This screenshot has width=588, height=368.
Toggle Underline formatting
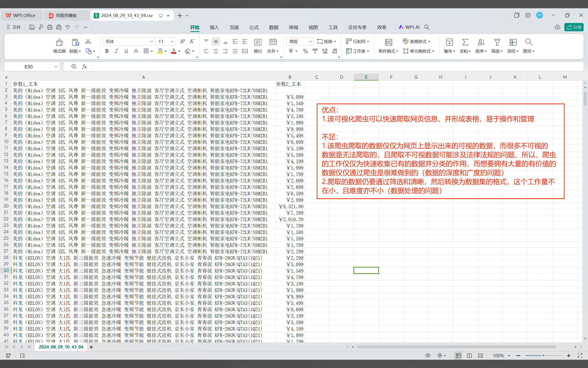pyautogui.click(x=126, y=51)
